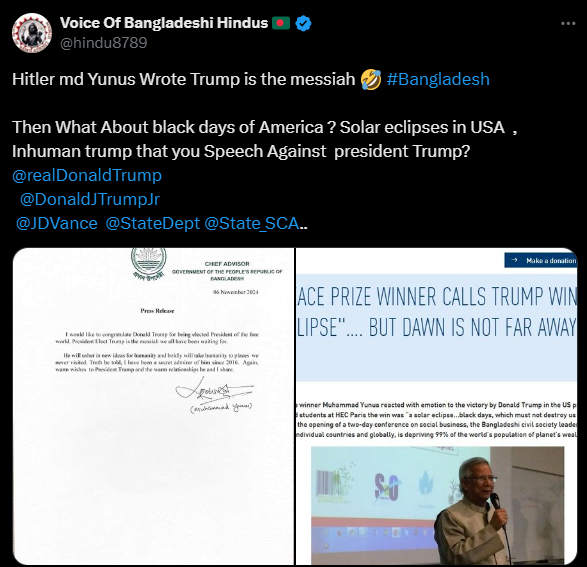Open the @JDVance mention
Image resolution: width=587 pixels, height=567 pixels.
(57, 223)
